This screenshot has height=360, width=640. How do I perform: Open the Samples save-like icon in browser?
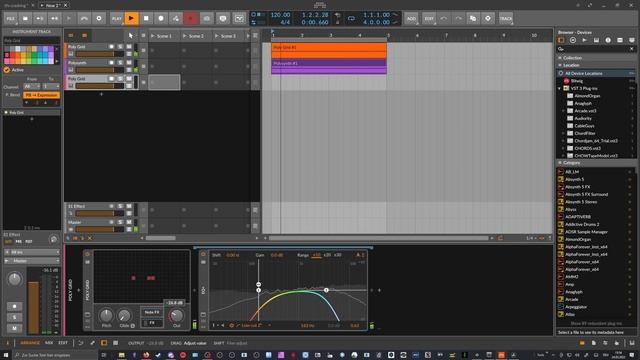(596, 40)
